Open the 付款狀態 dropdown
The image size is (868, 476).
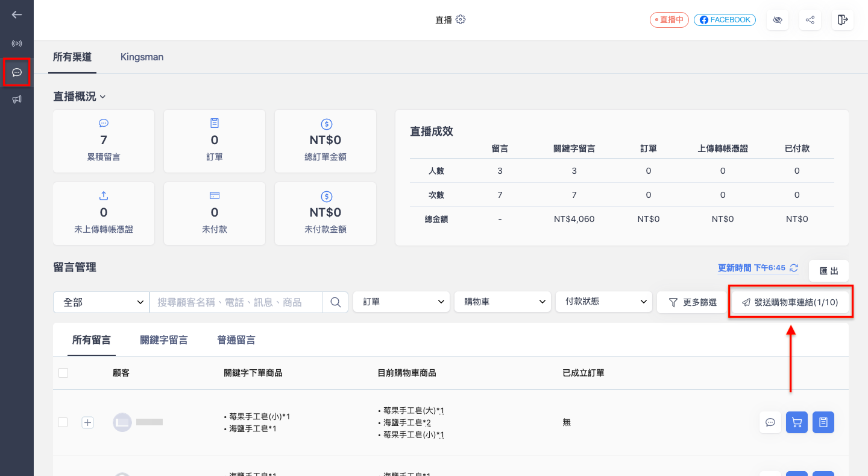click(x=604, y=302)
